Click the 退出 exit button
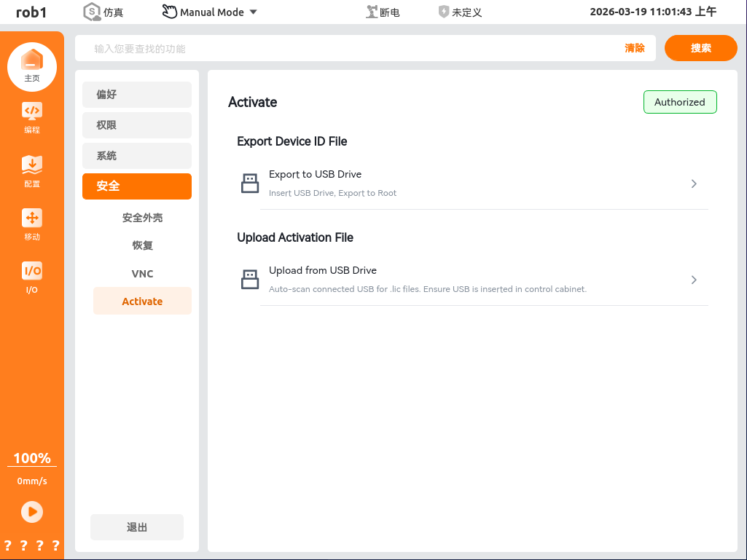Image resolution: width=747 pixels, height=560 pixels. (x=137, y=527)
